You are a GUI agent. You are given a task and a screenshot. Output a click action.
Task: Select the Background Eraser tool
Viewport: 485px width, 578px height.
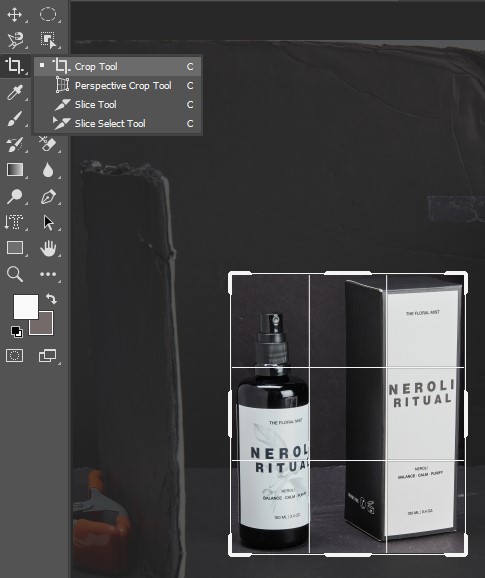[x=48, y=144]
